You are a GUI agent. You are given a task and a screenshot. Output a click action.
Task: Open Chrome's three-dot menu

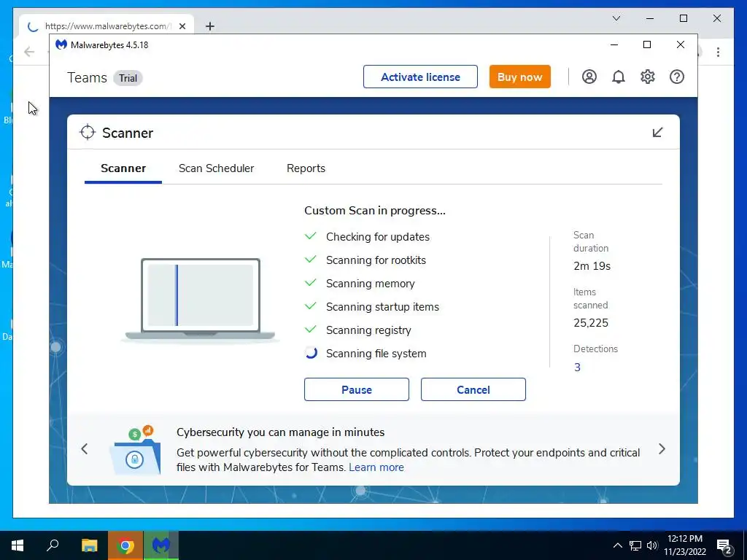718,52
